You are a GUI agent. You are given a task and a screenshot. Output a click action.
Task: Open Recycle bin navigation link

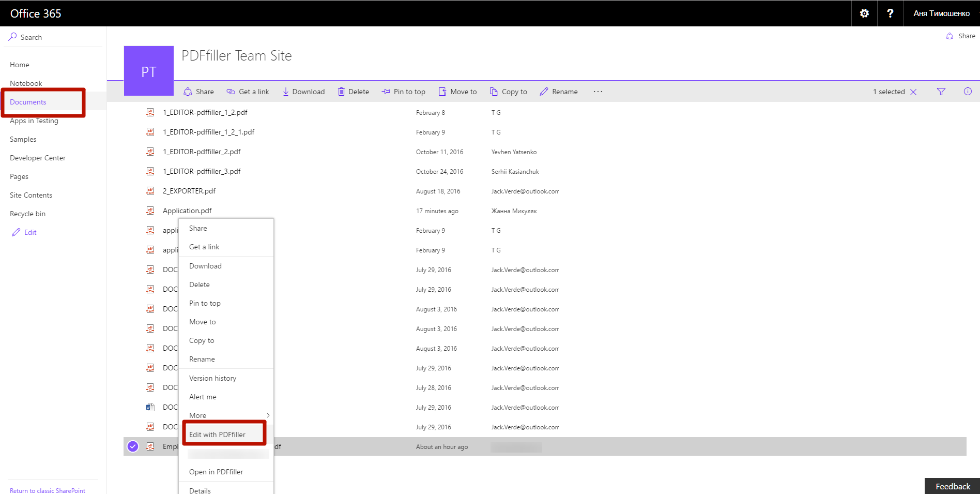[x=27, y=214]
